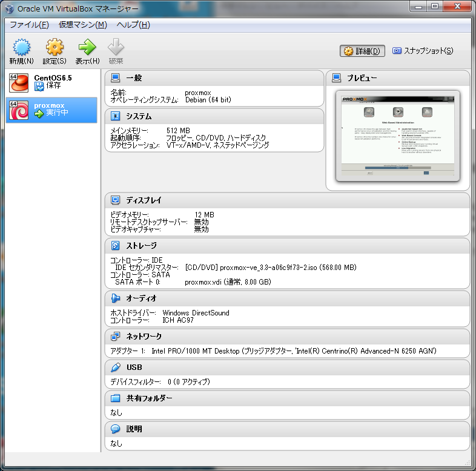Image resolution: width=476 pixels, height=471 pixels.
Task: Click the saved-state icon under CentOS6.5
Action: [39, 87]
